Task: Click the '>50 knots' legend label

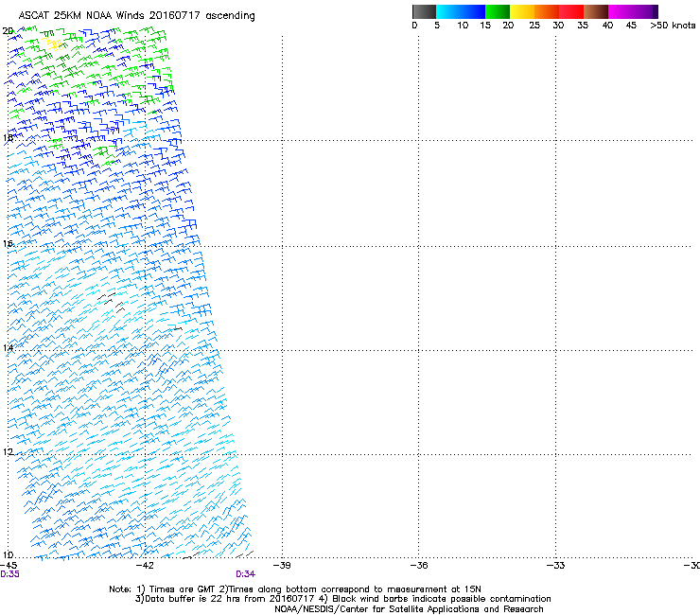Action: tap(673, 26)
